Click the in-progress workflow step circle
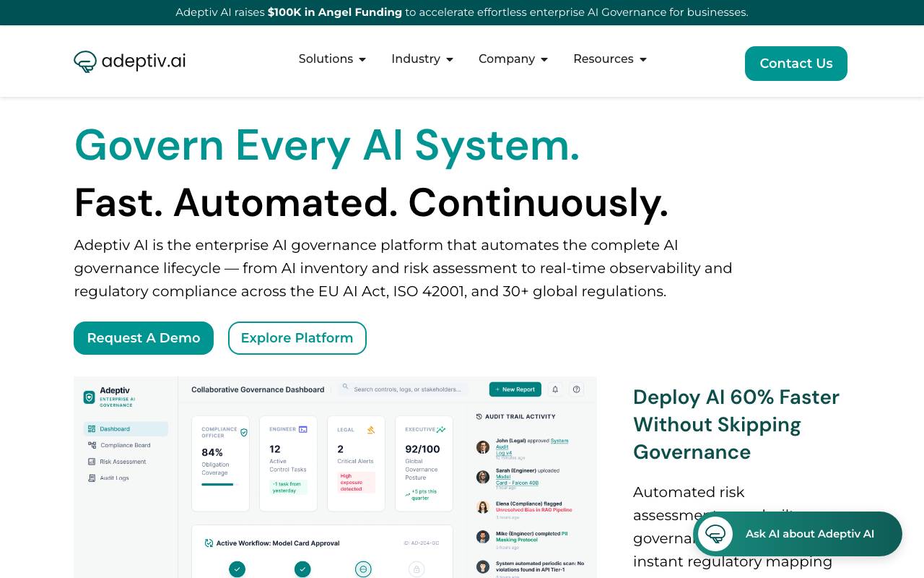The width and height of the screenshot is (924, 578). (x=363, y=569)
